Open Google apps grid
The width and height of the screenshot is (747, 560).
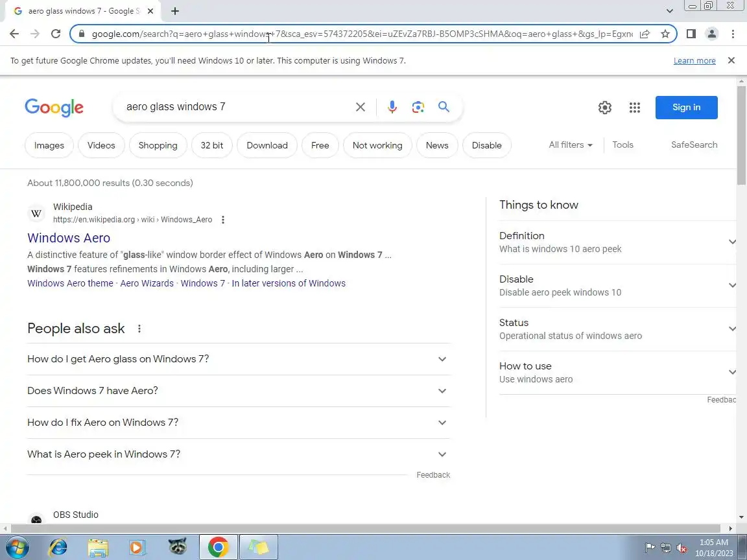pos(635,108)
